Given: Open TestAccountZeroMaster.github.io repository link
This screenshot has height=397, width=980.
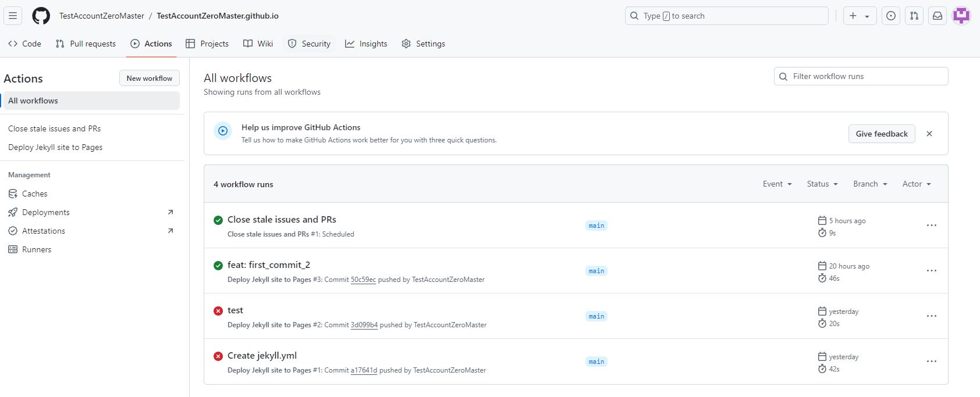Looking at the screenshot, I should coord(218,16).
